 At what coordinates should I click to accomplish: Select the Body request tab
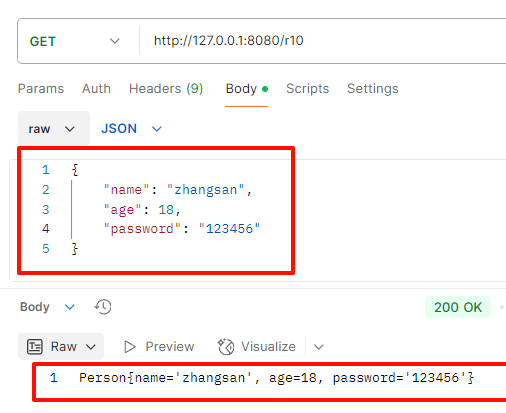[x=247, y=89]
